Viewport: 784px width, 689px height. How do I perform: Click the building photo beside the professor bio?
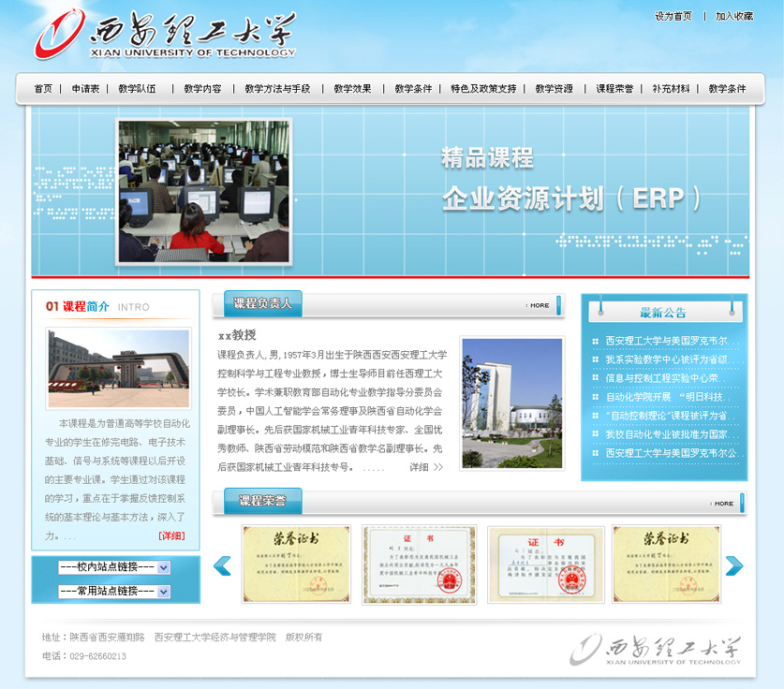click(512, 403)
